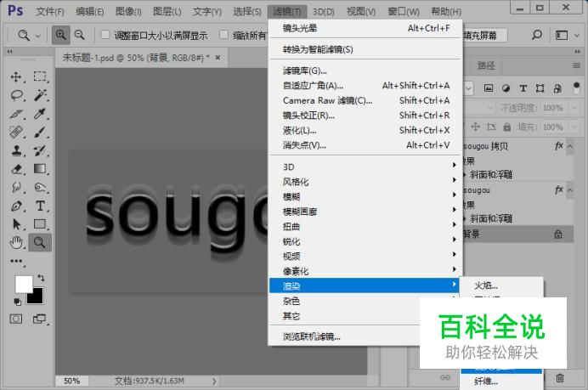Open zoom tool preset dropdown arrow
This screenshot has height=390, width=588.
click(37, 36)
